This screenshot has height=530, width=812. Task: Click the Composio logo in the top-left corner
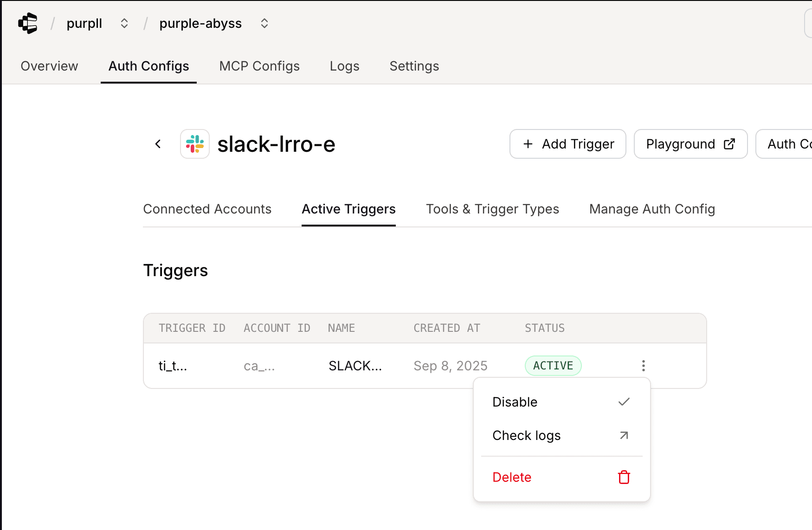27,23
